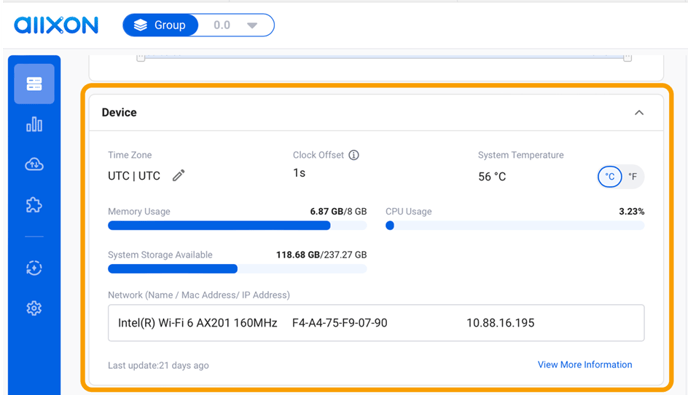Click the CPU Usage progress bar
The width and height of the screenshot is (688, 395).
coord(515,226)
